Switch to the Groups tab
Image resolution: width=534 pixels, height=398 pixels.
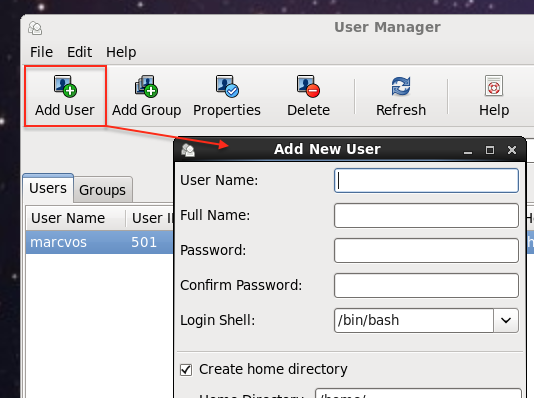point(103,190)
